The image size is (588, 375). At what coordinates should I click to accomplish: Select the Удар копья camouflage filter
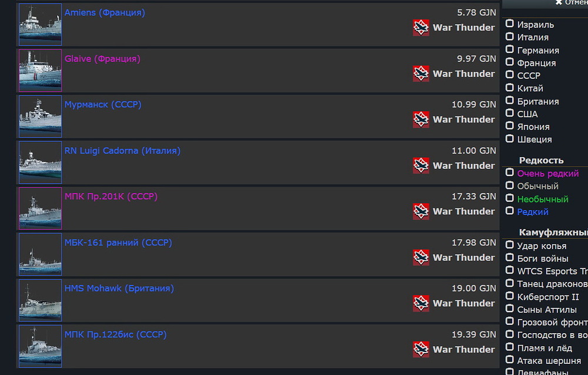pyautogui.click(x=509, y=245)
